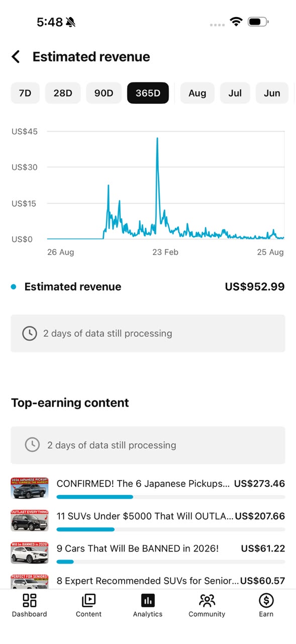Image resolution: width=296 pixels, height=644 pixels.
Task: Choose the Aug month filter
Action: click(198, 93)
